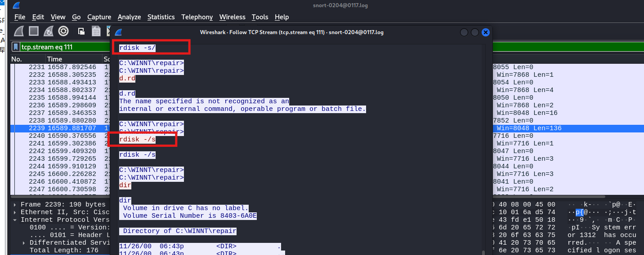Viewport: 644px width, 255px height.
Task: Click the client text 'd.rd' in red
Action: click(127, 79)
